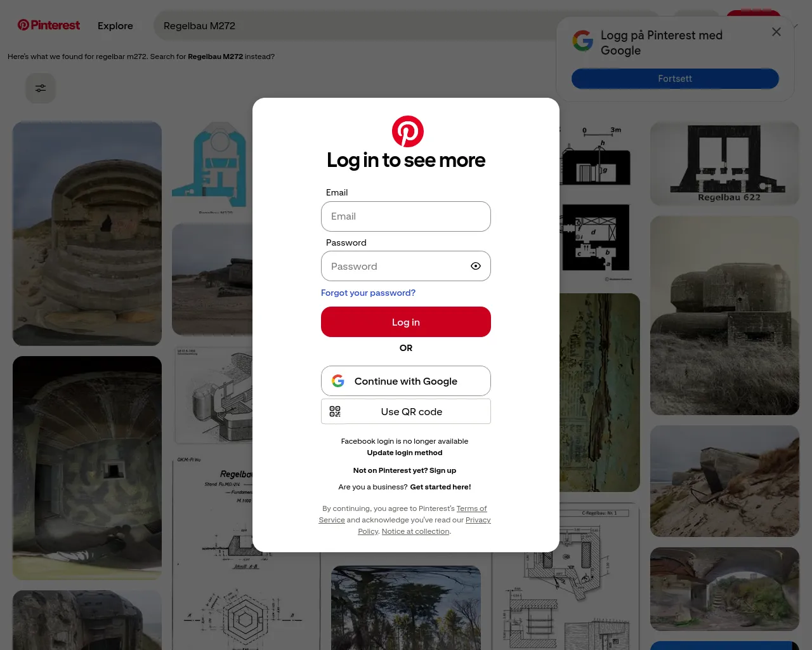This screenshot has height=650, width=812.
Task: Search for 'Regelbau M272' instead link
Action: (x=215, y=56)
